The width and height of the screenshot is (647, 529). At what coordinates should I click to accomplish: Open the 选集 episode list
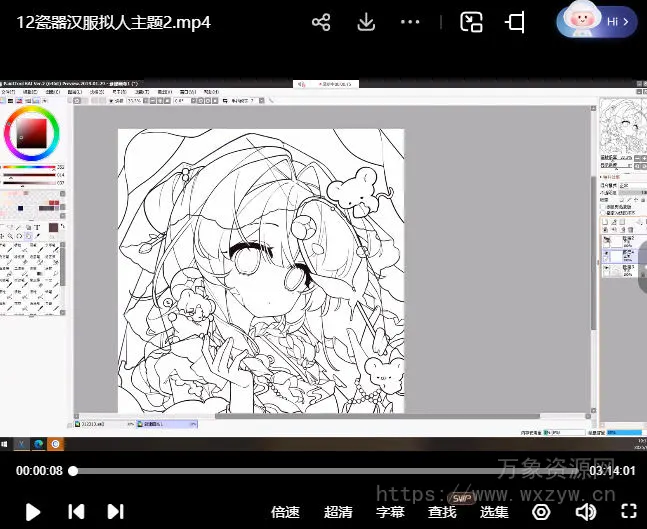click(494, 512)
